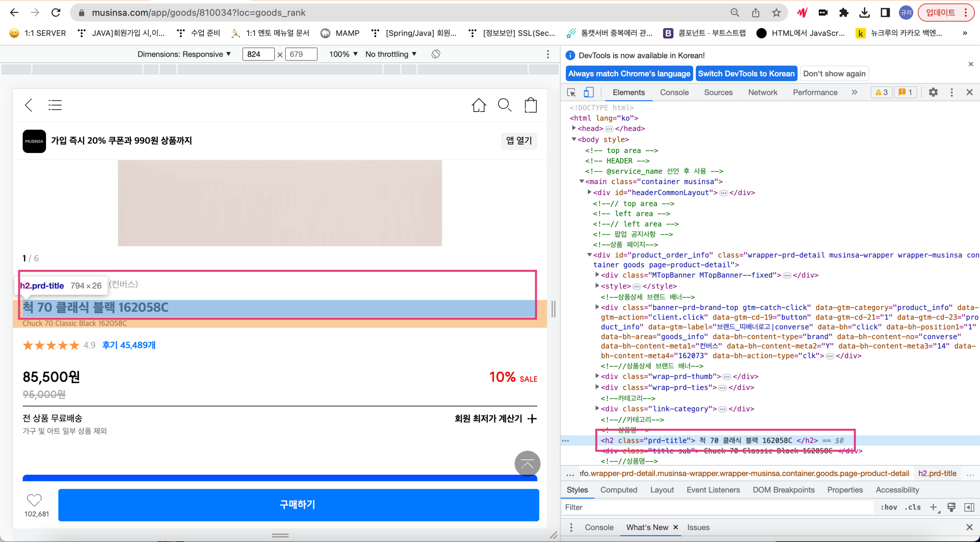Open the No throttling dropdown
980x542 pixels.
pyautogui.click(x=391, y=54)
